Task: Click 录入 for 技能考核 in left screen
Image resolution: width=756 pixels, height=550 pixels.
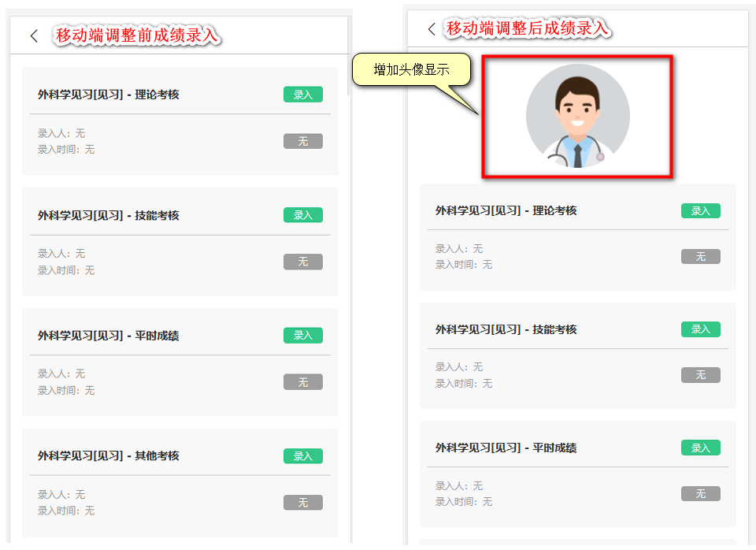Action: [302, 215]
